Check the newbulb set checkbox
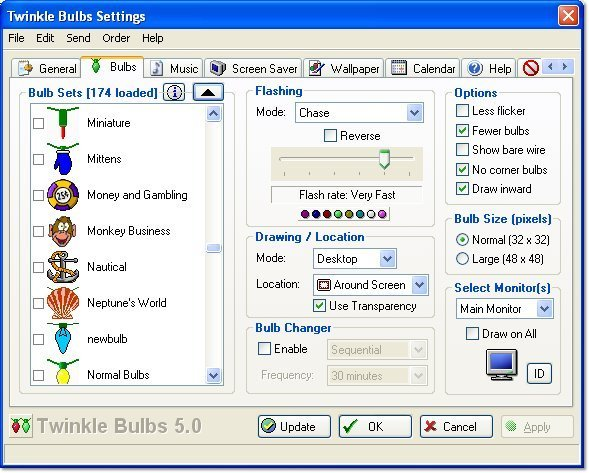 (x=38, y=340)
